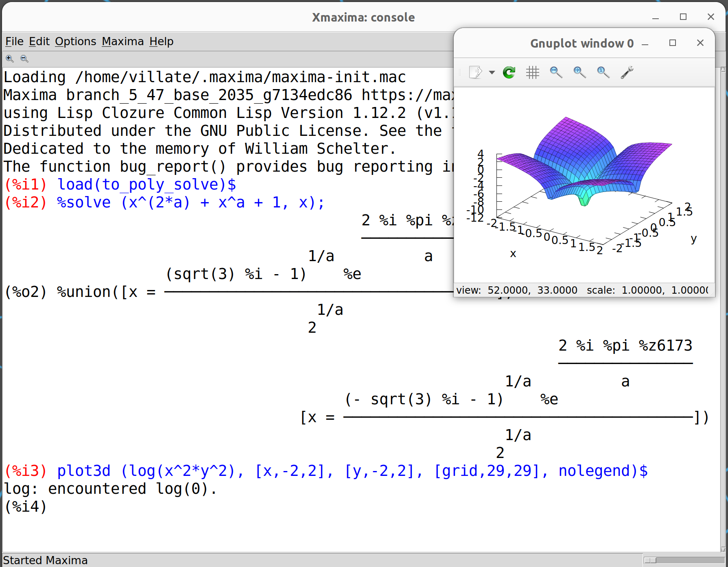Reset plot zoom with the '1' magnifier

(x=603, y=72)
